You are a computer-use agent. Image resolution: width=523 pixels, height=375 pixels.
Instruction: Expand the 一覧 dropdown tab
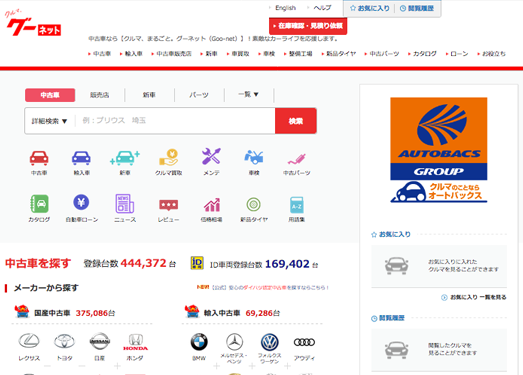coord(248,94)
